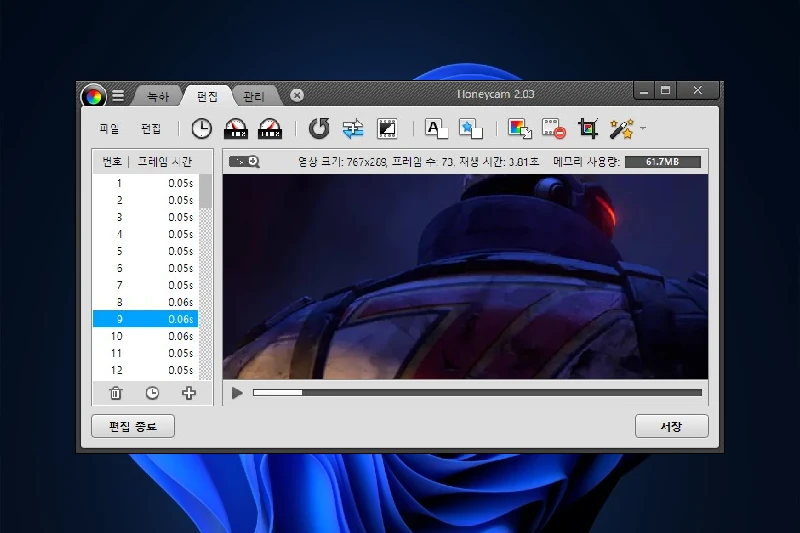Click the 편집 종료 button
The height and width of the screenshot is (533, 800).
tap(133, 426)
